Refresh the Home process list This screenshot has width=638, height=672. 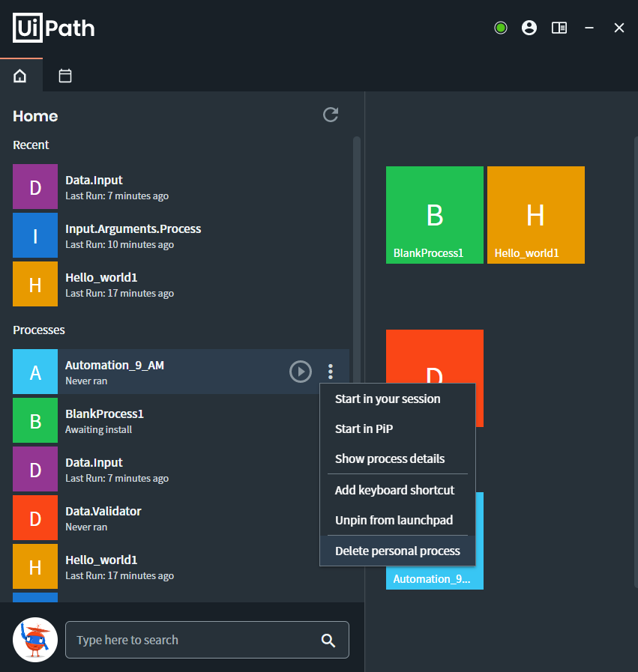pos(331,115)
